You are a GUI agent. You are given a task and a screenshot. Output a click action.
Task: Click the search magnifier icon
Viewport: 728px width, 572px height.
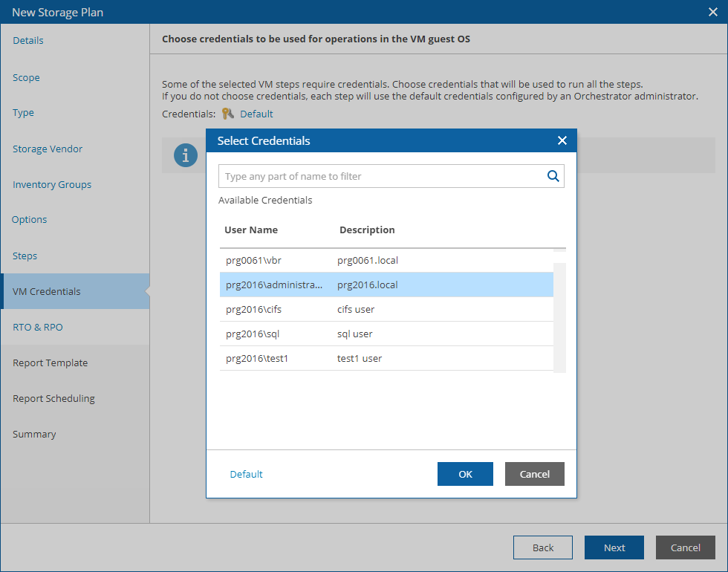coord(553,176)
